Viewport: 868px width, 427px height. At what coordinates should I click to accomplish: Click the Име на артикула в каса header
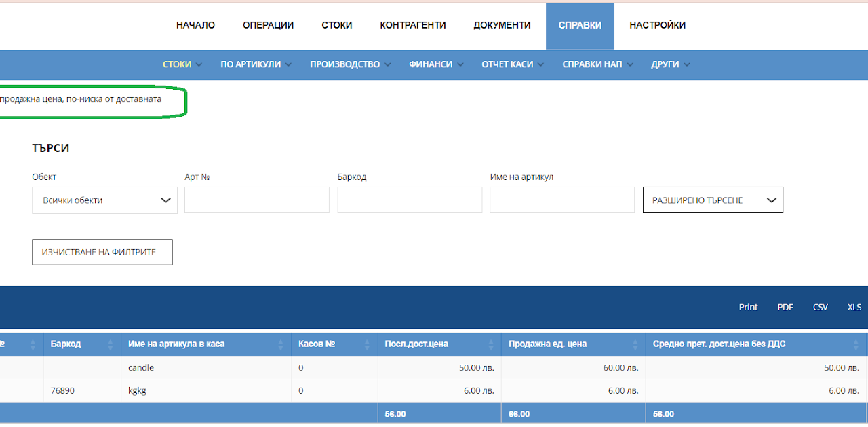tap(176, 344)
